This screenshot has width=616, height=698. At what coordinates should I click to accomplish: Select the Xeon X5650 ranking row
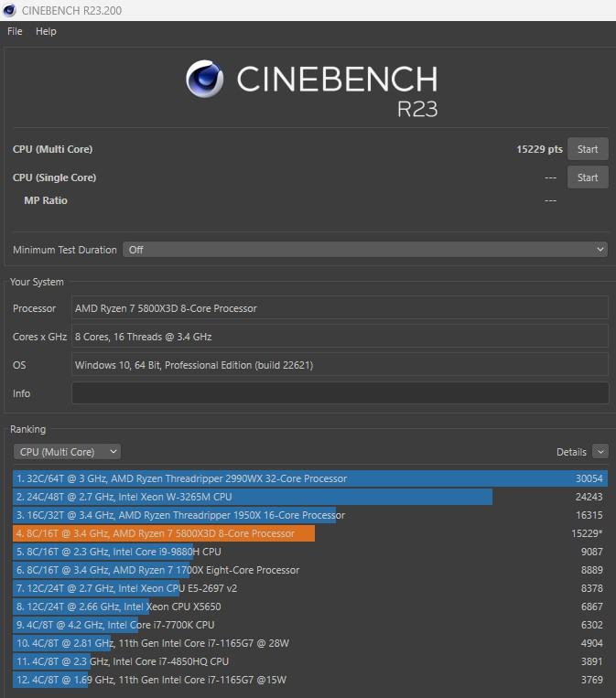click(310, 607)
